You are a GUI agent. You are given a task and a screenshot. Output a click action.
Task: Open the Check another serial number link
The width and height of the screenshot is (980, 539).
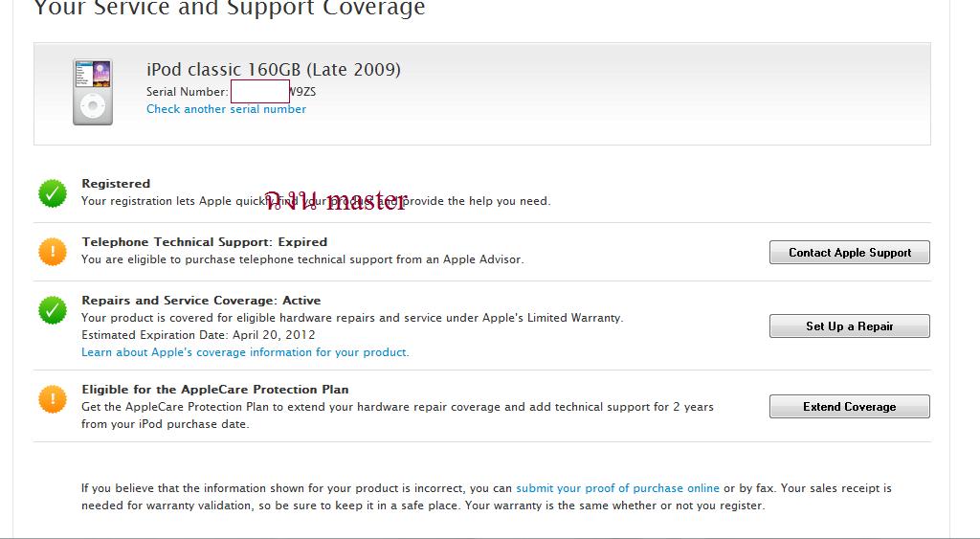(x=226, y=109)
